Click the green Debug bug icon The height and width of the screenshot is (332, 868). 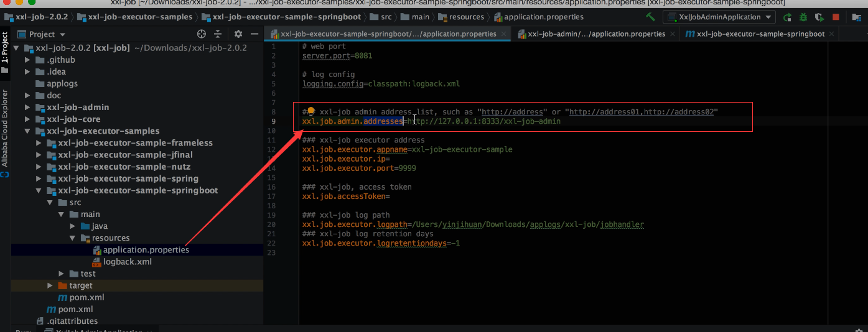[x=803, y=17]
